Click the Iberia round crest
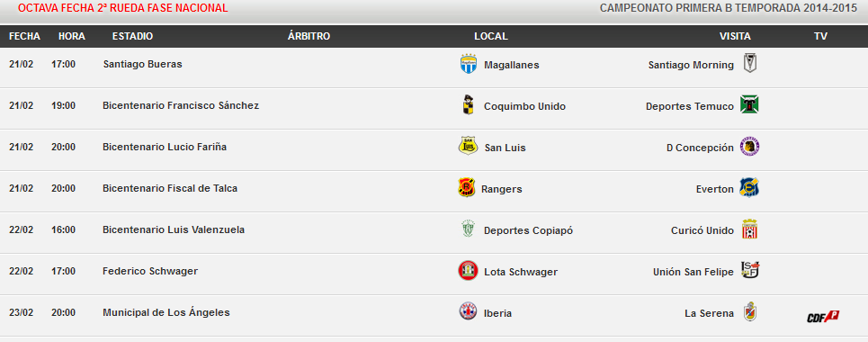The width and height of the screenshot is (868, 342). tap(468, 311)
